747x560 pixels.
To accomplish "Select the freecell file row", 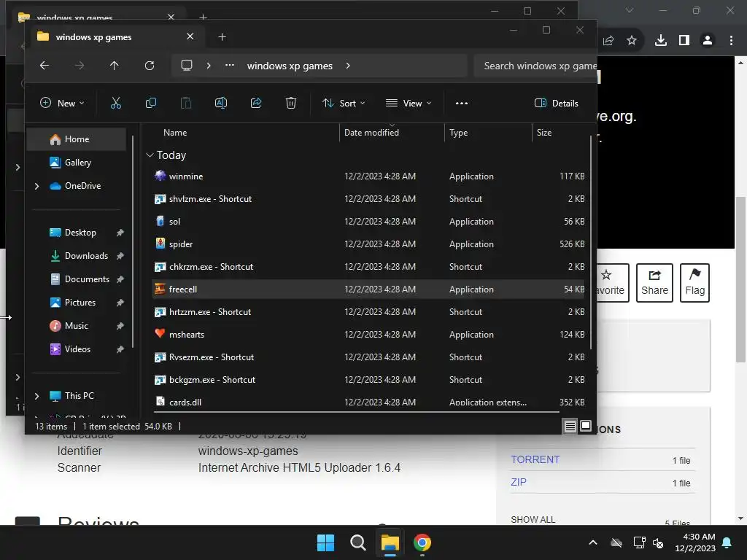I will pos(368,289).
